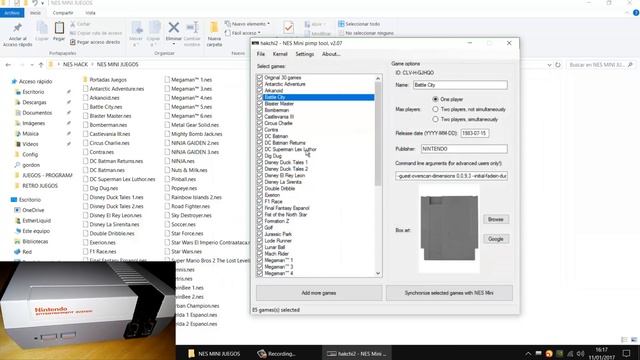Toggle Contra checkbox in hakchi2 list
Screen dimensions: 640x360
[260, 129]
